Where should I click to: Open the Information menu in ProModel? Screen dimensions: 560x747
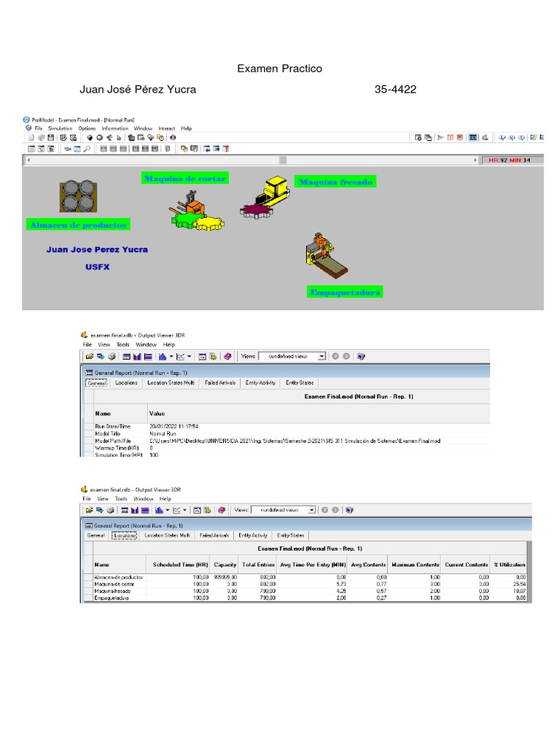[x=114, y=128]
